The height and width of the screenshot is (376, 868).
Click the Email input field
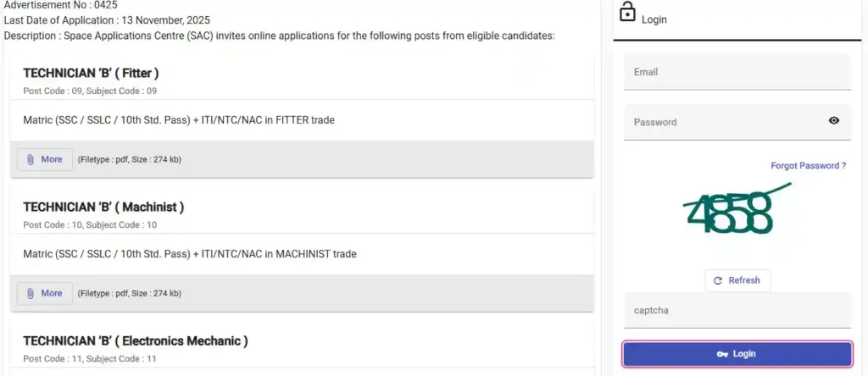(x=737, y=72)
